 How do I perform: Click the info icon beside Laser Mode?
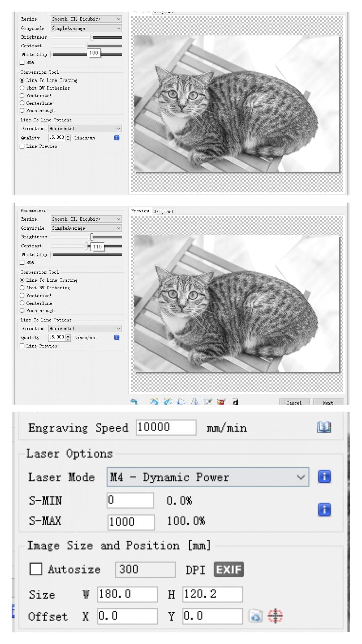click(324, 476)
